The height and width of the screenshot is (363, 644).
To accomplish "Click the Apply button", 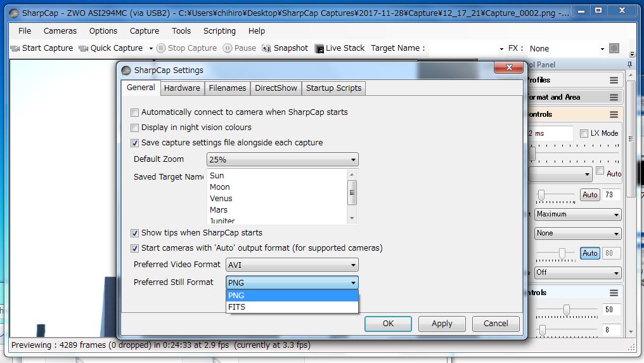I will 442,324.
